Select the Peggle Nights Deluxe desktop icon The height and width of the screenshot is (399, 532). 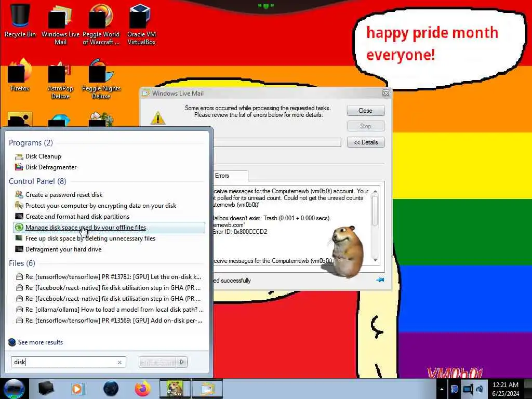[x=101, y=79]
